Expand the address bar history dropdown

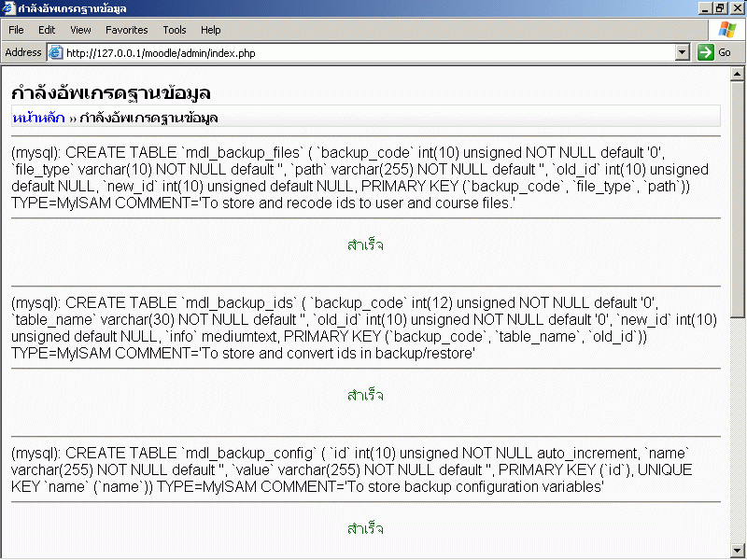click(683, 53)
